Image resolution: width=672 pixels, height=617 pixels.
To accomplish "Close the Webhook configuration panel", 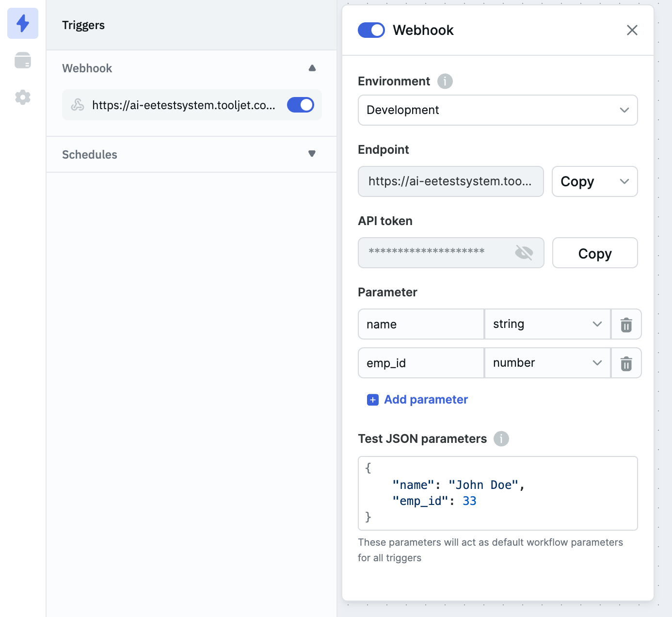I will click(632, 30).
